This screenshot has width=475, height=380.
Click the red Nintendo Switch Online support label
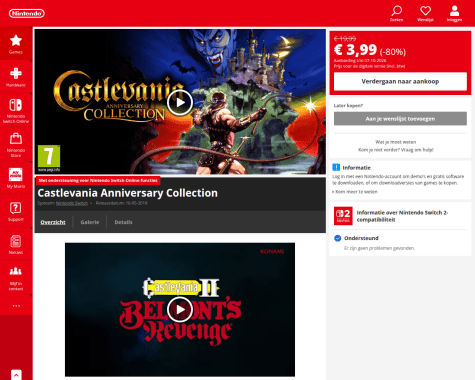[x=98, y=180]
